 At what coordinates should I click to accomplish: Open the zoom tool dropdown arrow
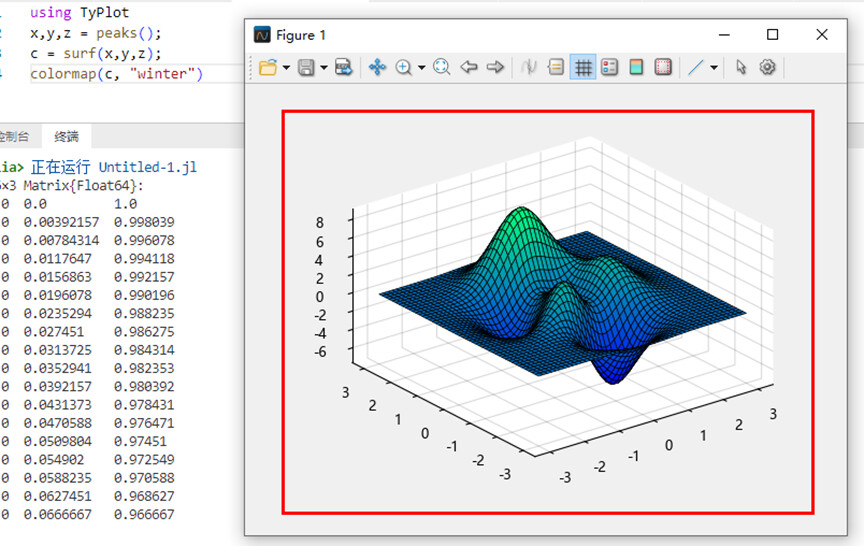(422, 68)
